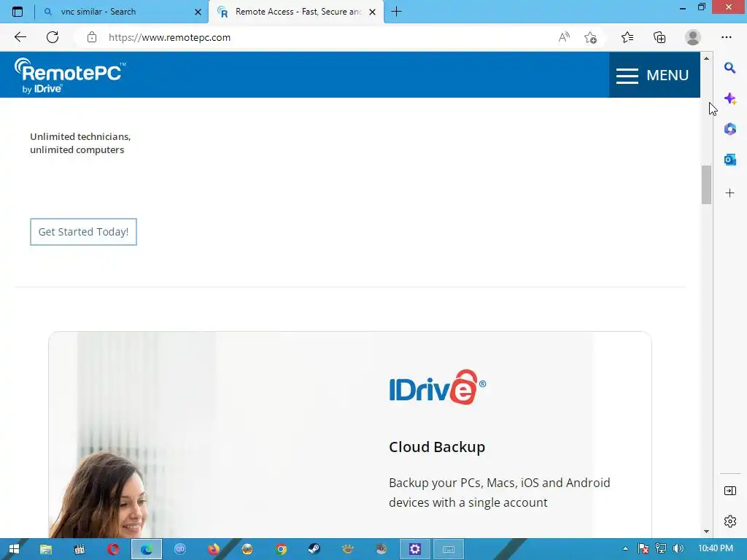Viewport: 747px width, 560px height.
Task: Click the woman photo in IDrive card
Action: pyautogui.click(x=101, y=494)
